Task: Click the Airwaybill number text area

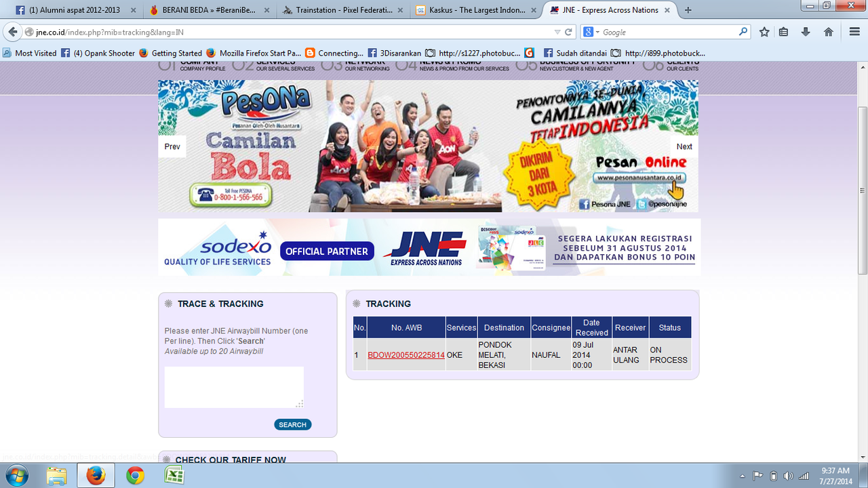Action: click(x=234, y=387)
